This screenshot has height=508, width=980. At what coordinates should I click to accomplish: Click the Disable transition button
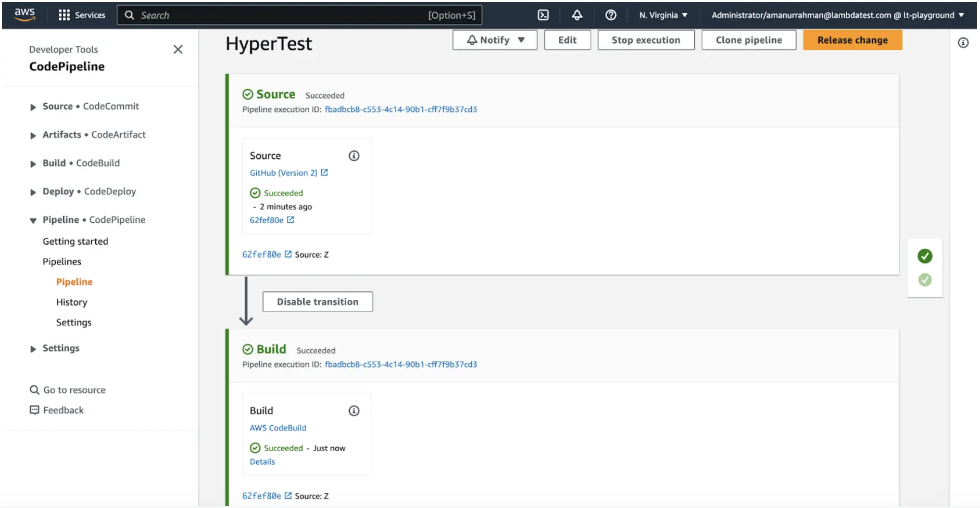(318, 302)
